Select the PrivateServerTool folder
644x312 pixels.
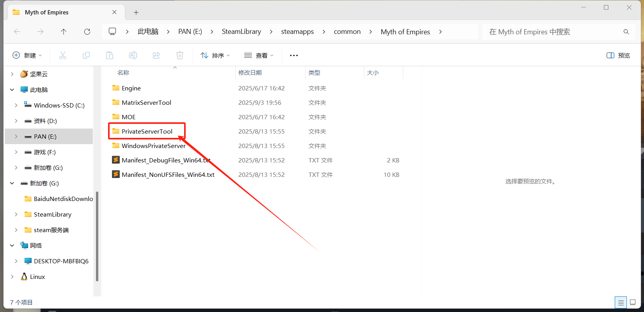(142, 131)
